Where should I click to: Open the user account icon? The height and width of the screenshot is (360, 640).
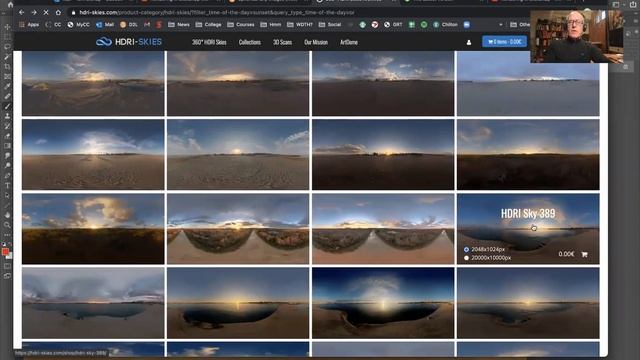click(469, 42)
